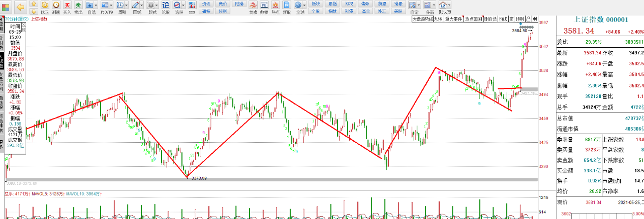Open the 全球 globe icon
Screen dimensions: 644x219
pos(299,5)
